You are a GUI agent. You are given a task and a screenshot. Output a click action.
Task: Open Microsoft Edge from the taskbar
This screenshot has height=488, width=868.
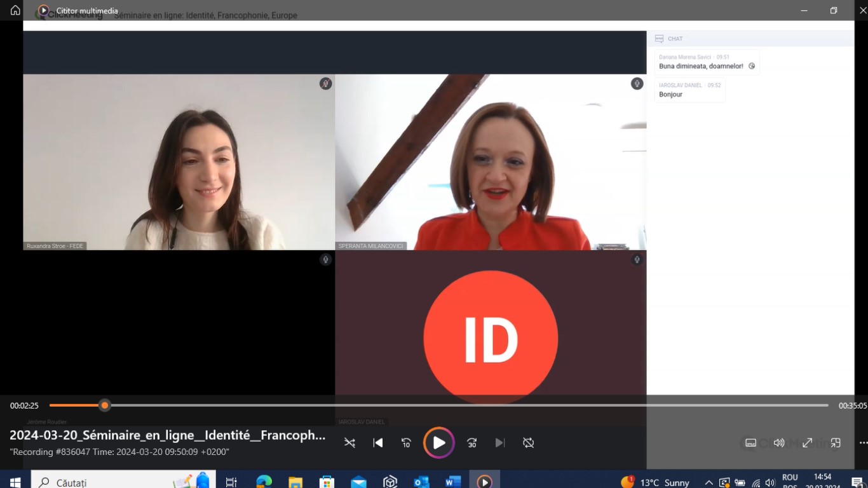(264, 482)
